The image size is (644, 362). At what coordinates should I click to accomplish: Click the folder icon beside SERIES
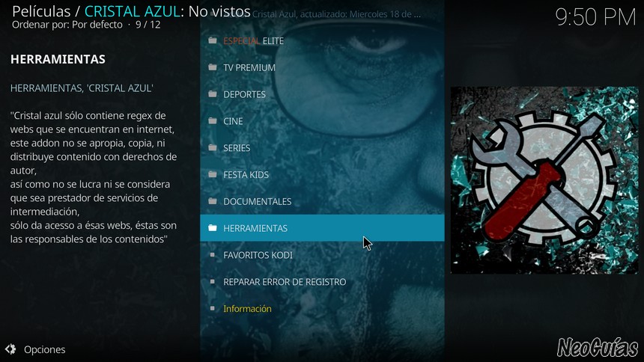coord(213,147)
